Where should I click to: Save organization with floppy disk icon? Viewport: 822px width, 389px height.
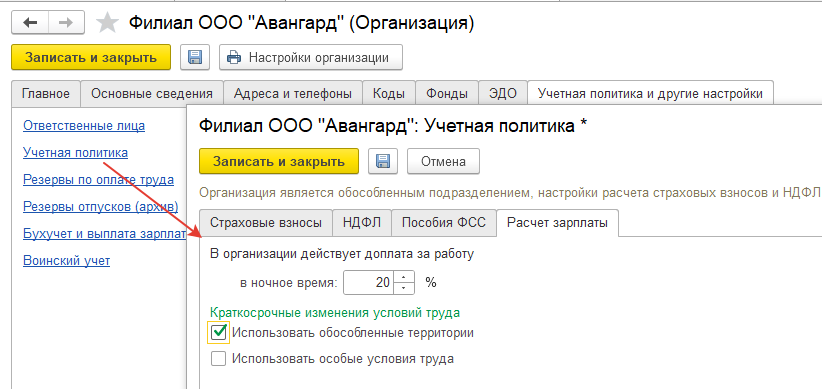pos(194,57)
